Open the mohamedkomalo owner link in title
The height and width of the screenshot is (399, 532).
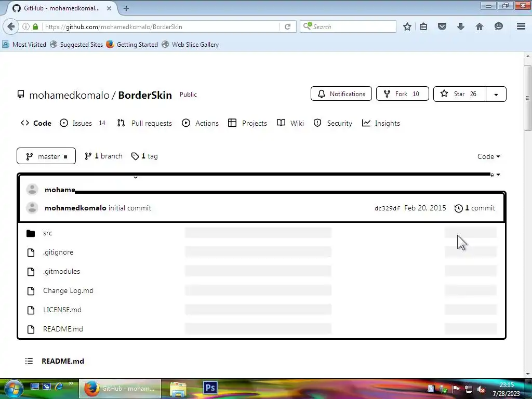pyautogui.click(x=69, y=96)
